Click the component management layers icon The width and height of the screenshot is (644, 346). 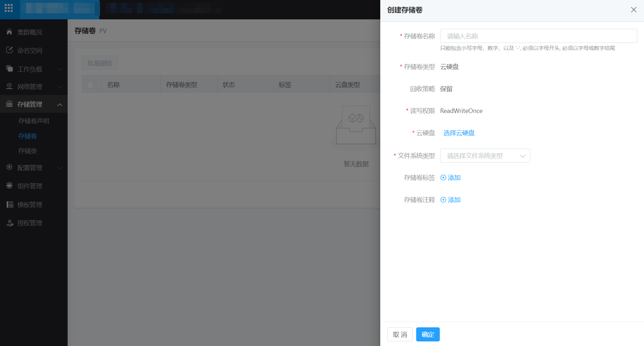(x=10, y=185)
